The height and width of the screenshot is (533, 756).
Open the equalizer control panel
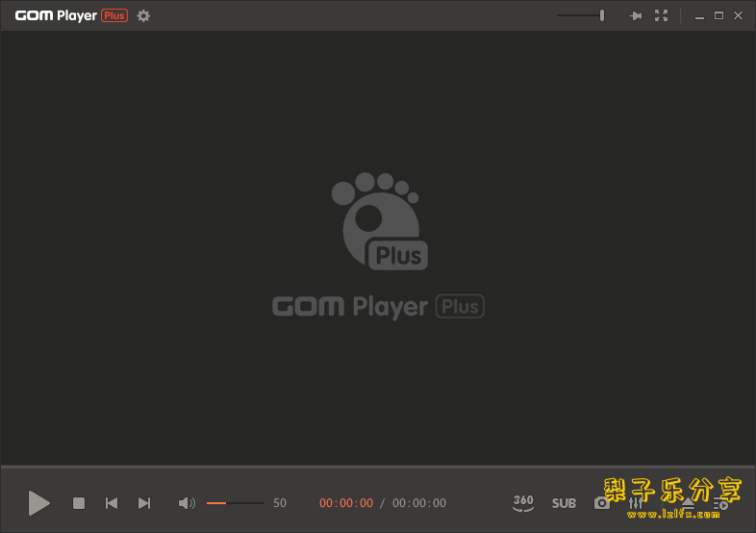636,503
